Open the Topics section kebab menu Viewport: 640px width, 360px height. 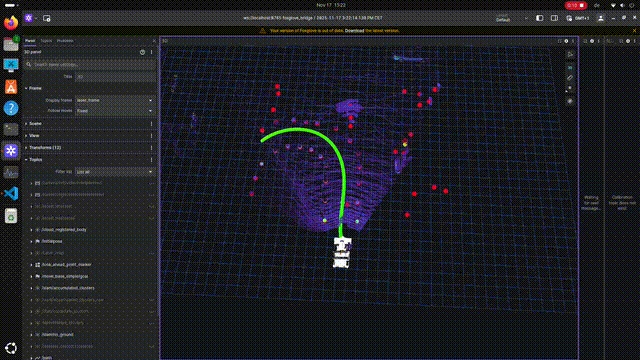[x=151, y=160]
